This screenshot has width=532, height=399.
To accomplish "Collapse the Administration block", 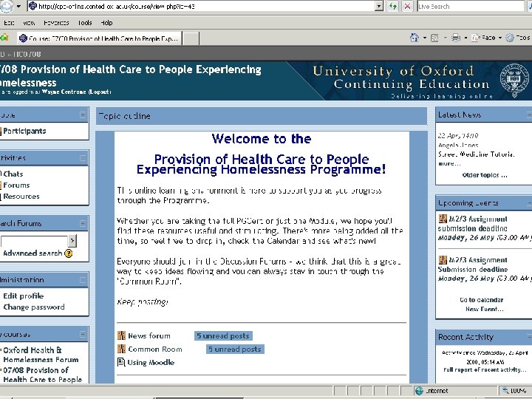I will [x=83, y=280].
